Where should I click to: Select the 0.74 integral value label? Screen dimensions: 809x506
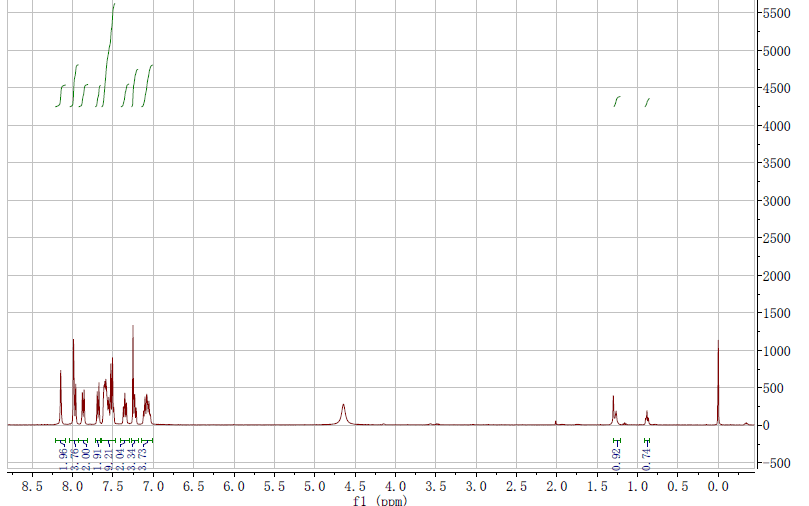pyautogui.click(x=647, y=460)
